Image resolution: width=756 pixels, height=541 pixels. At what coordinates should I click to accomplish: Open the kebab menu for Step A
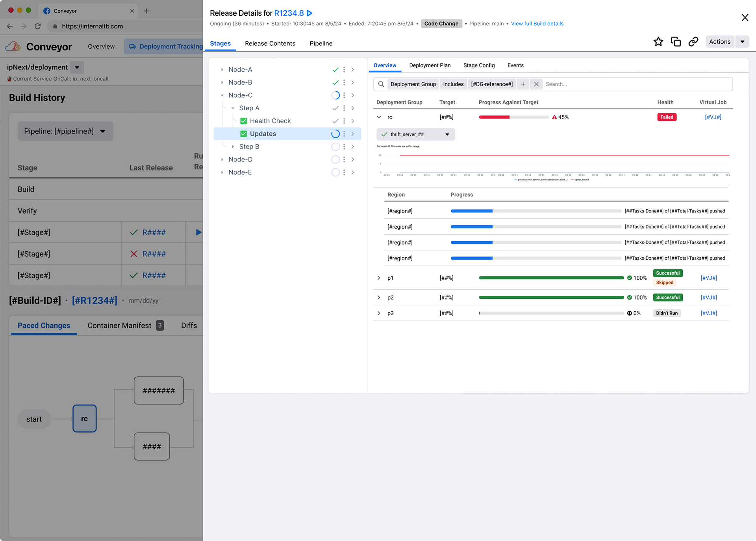tap(344, 108)
